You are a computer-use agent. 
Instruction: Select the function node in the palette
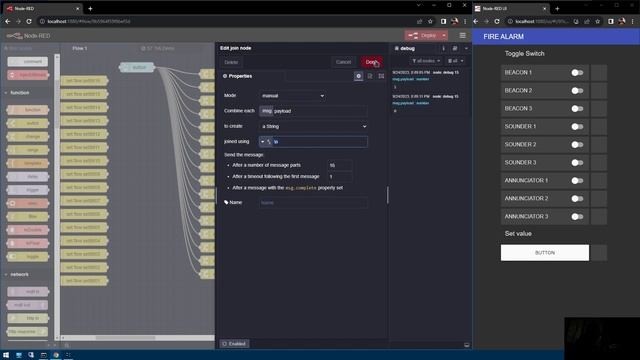click(x=28, y=109)
